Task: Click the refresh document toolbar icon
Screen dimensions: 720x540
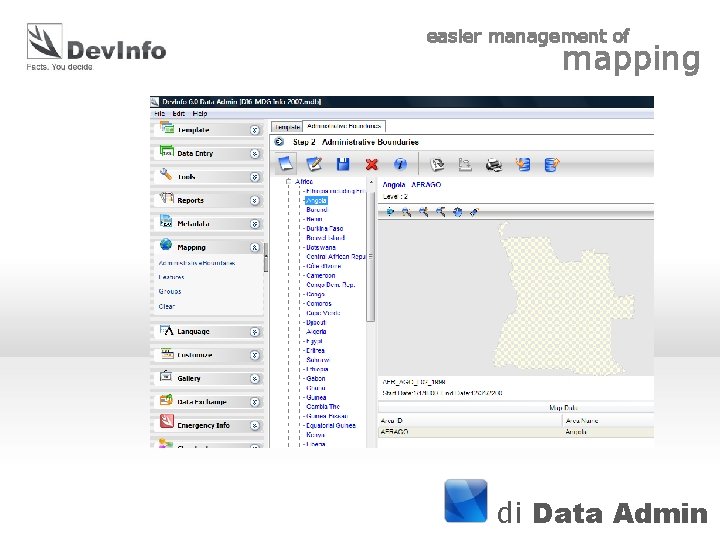Action: [x=437, y=164]
